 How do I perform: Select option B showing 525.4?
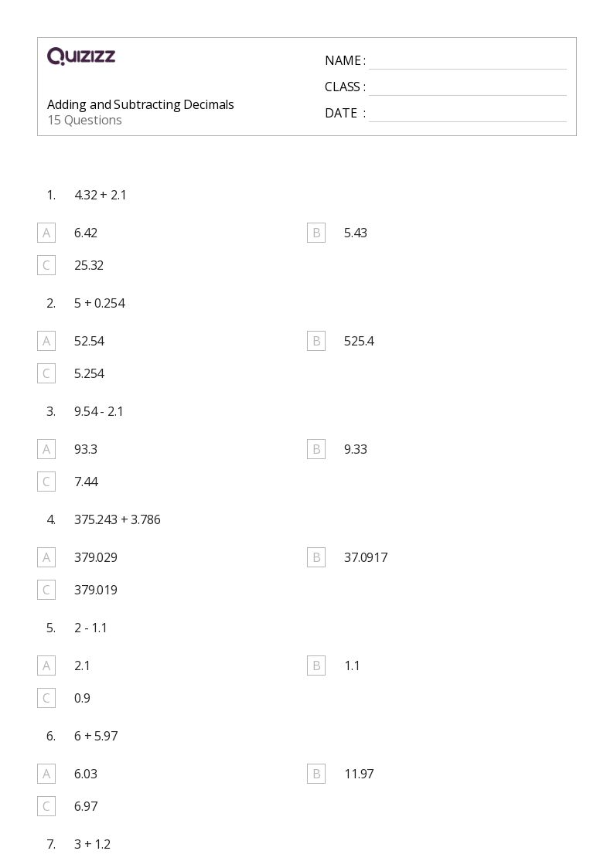click(x=316, y=341)
